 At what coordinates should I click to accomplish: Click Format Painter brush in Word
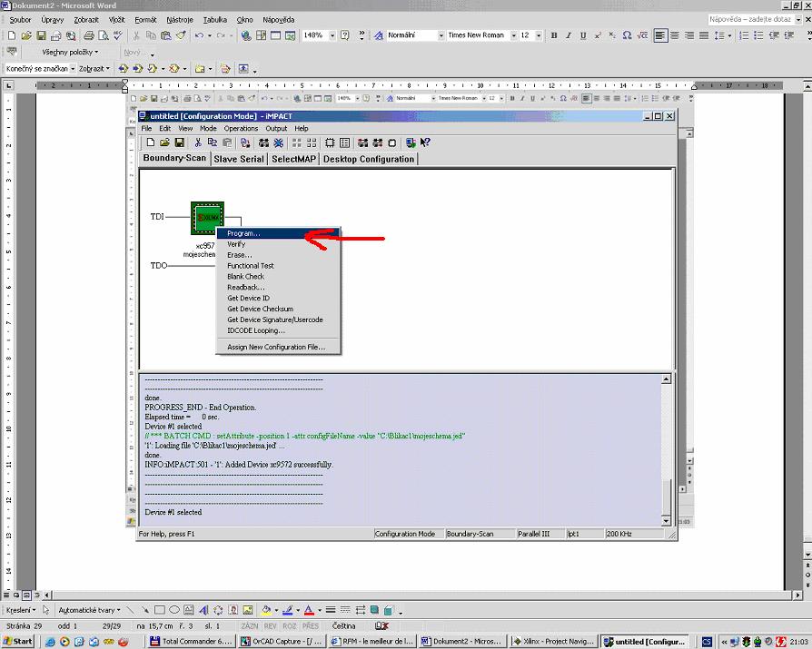pos(181,35)
